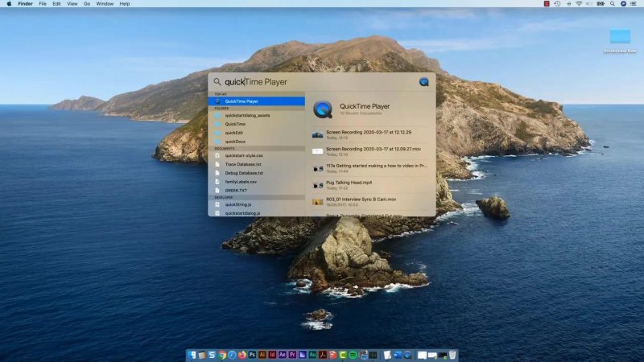Click the volume icon in menu bar
The image size is (644, 362).
pyautogui.click(x=589, y=4)
